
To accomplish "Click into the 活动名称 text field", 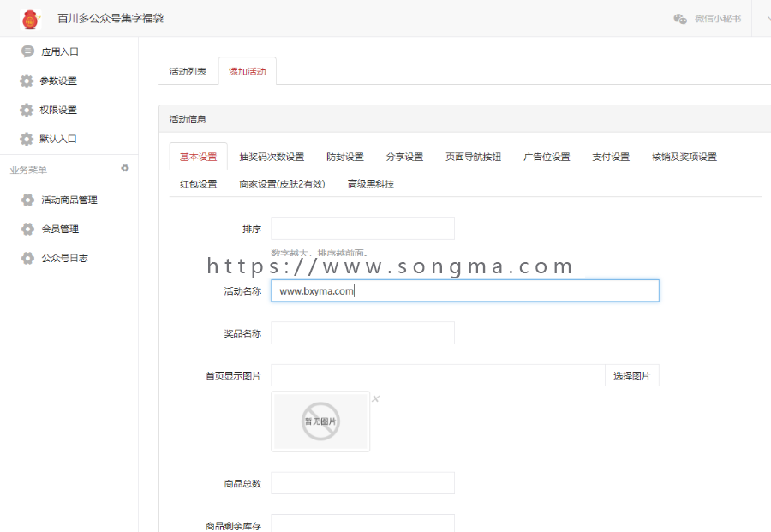I will tap(465, 290).
